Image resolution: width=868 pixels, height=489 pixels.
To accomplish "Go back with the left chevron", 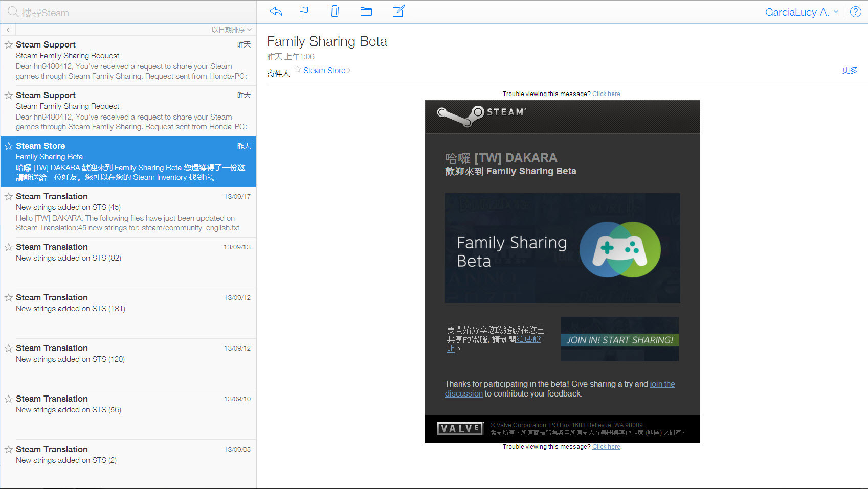I will pyautogui.click(x=8, y=30).
